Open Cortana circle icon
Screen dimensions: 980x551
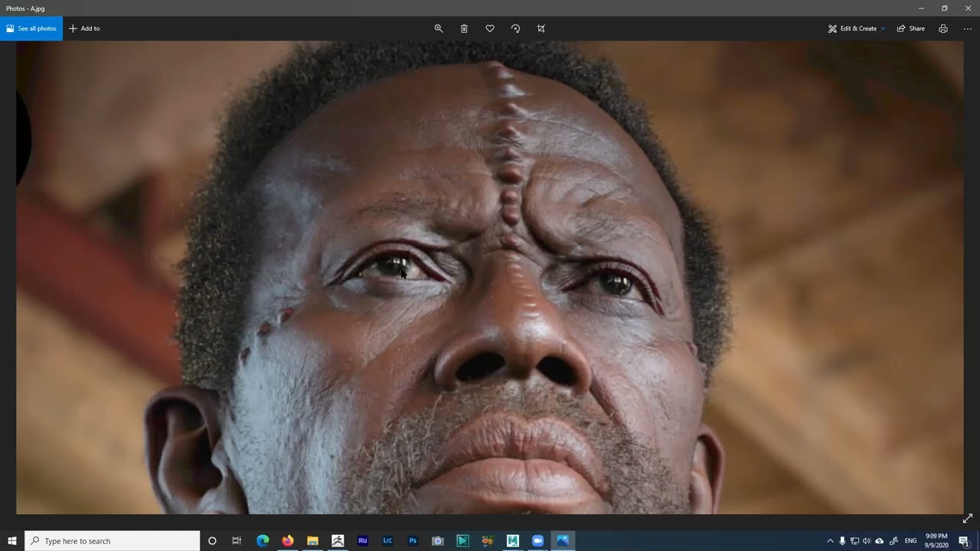[x=212, y=541]
